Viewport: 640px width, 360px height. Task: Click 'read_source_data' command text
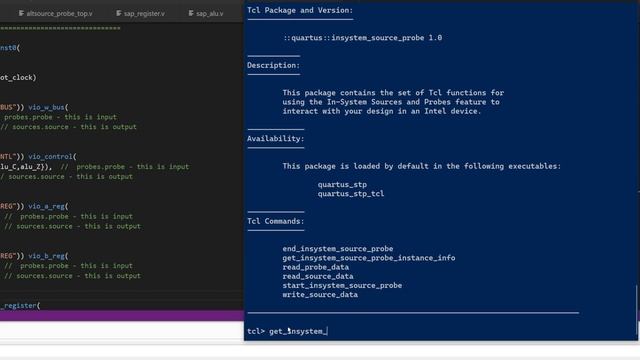tap(318, 276)
